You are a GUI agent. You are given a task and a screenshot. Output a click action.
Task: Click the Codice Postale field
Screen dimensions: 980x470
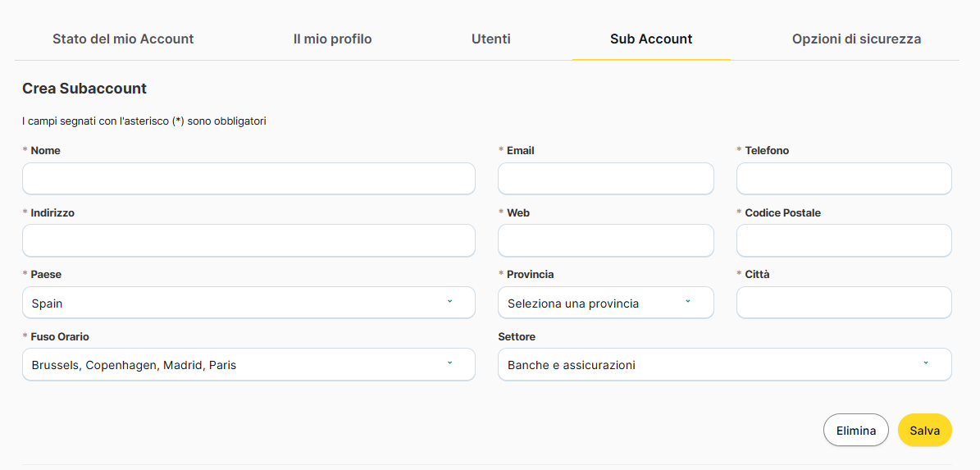[x=844, y=241]
